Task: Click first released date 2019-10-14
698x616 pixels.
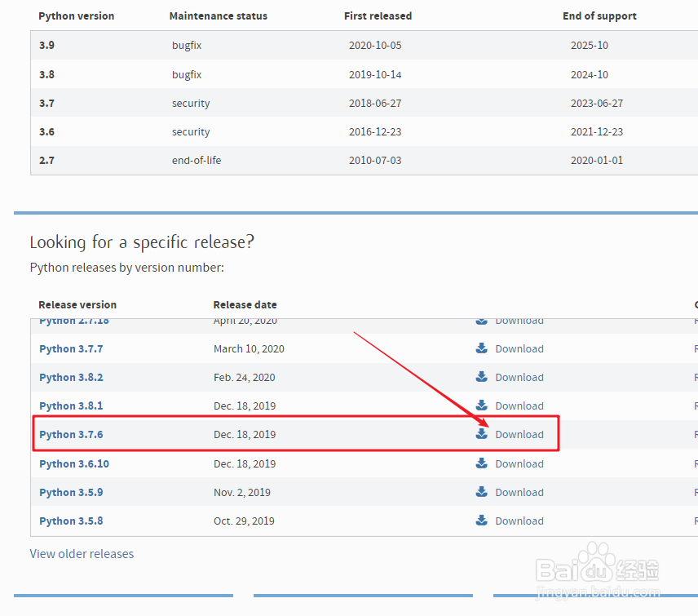Action: [x=375, y=74]
